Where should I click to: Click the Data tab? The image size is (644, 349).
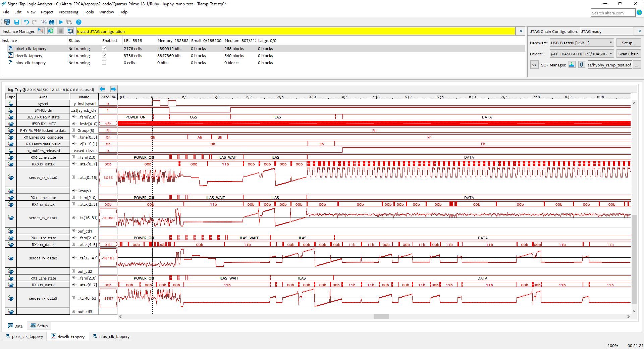[15, 326]
